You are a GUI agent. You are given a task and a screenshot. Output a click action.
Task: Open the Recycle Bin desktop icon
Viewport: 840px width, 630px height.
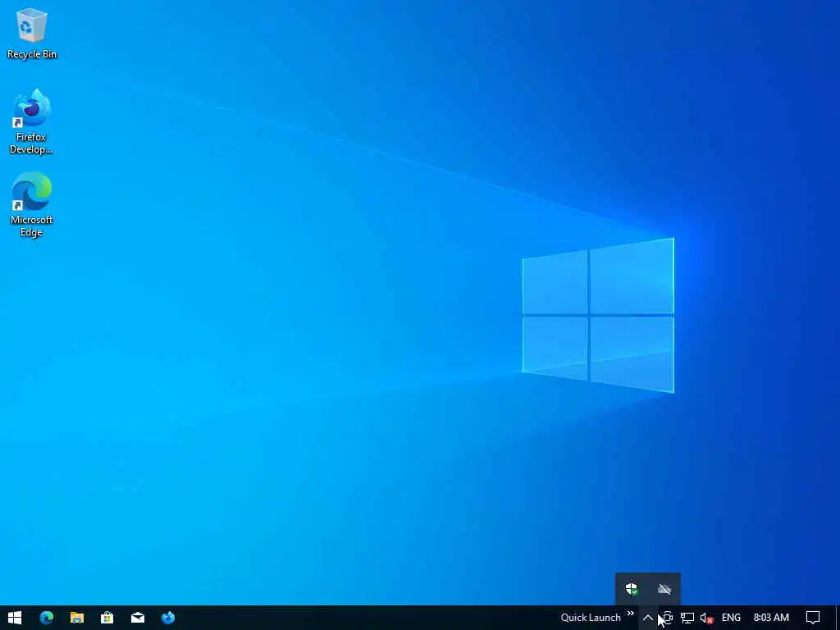click(x=32, y=33)
